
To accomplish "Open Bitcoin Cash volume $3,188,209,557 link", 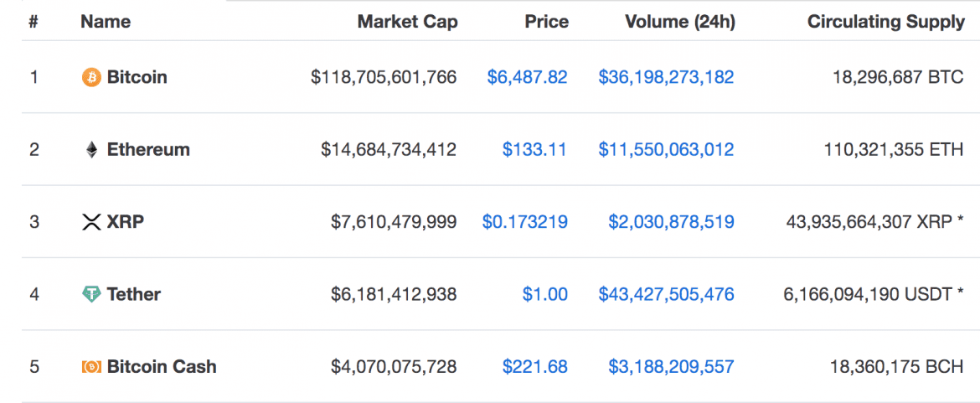I will click(x=671, y=367).
